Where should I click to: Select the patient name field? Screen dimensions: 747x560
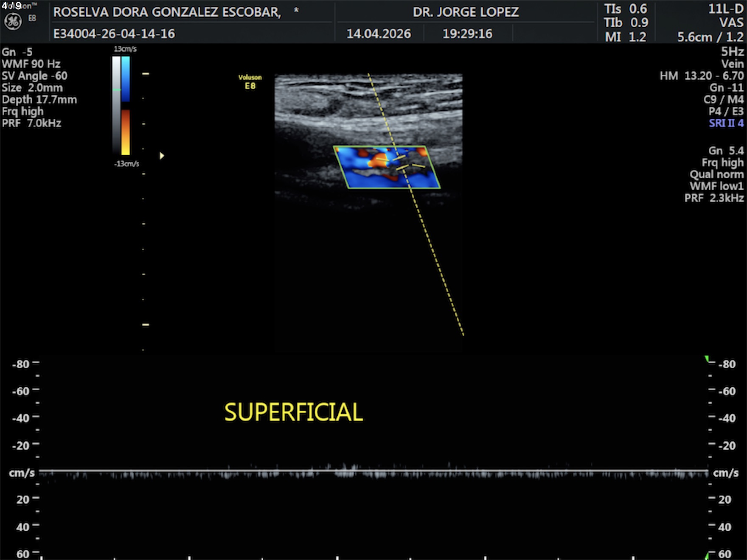pos(167,12)
